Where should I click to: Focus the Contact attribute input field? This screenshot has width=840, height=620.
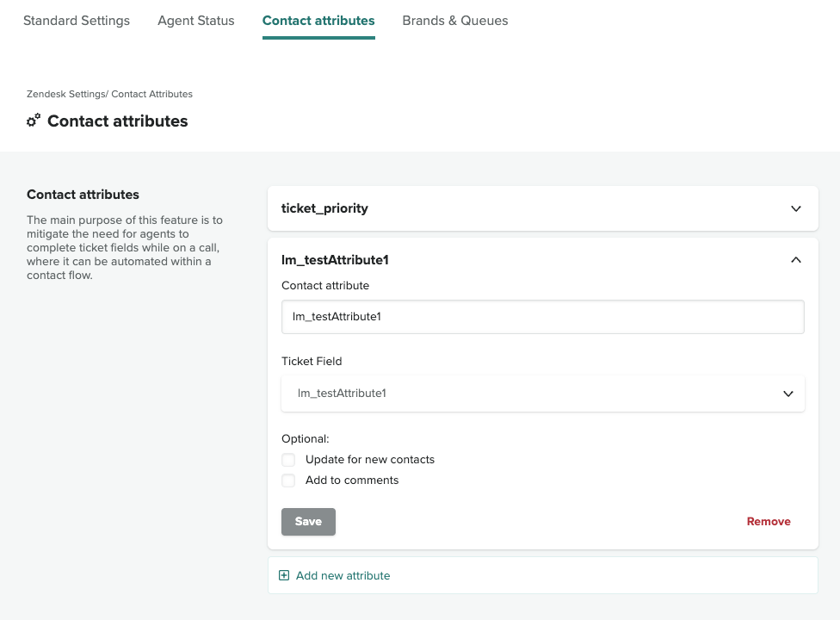point(542,317)
